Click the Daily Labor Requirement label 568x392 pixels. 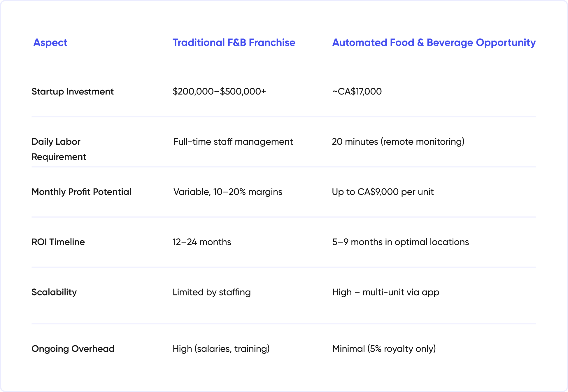coord(59,149)
